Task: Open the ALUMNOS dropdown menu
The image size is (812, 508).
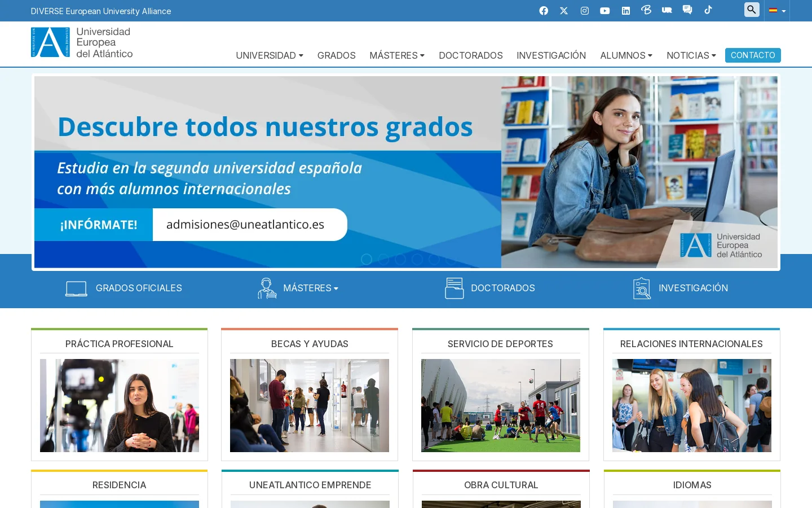Action: click(x=626, y=55)
